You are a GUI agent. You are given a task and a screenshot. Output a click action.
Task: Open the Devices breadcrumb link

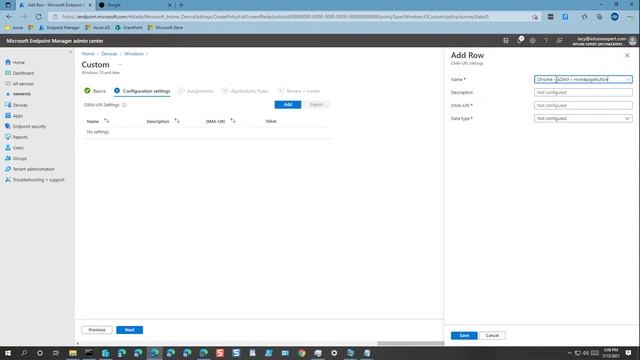(x=109, y=54)
